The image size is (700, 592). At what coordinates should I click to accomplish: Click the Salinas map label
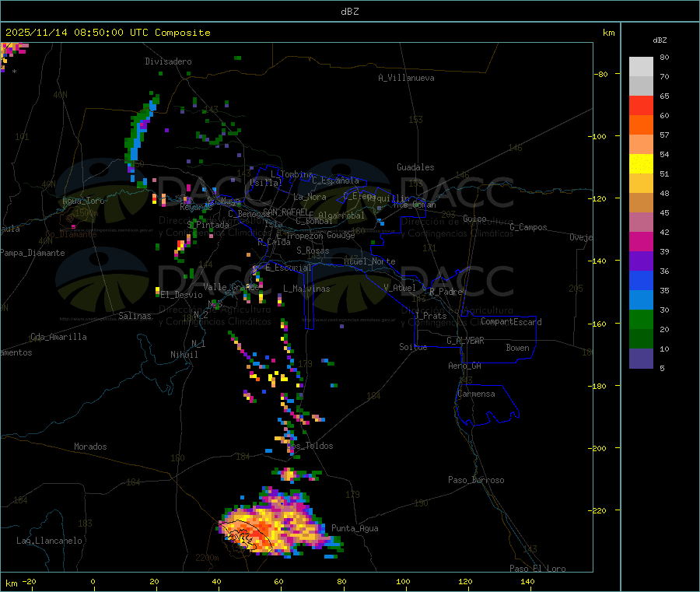tap(135, 316)
